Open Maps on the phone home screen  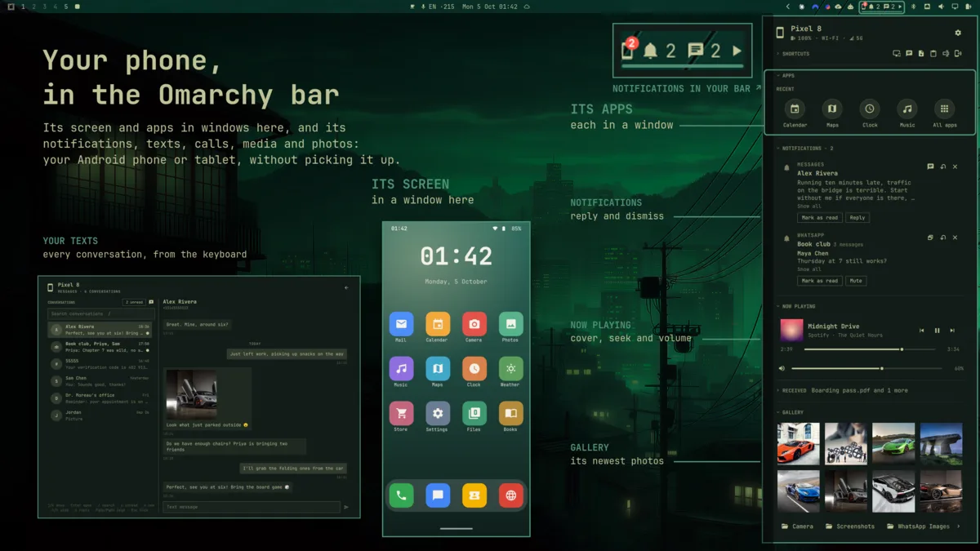click(x=438, y=369)
